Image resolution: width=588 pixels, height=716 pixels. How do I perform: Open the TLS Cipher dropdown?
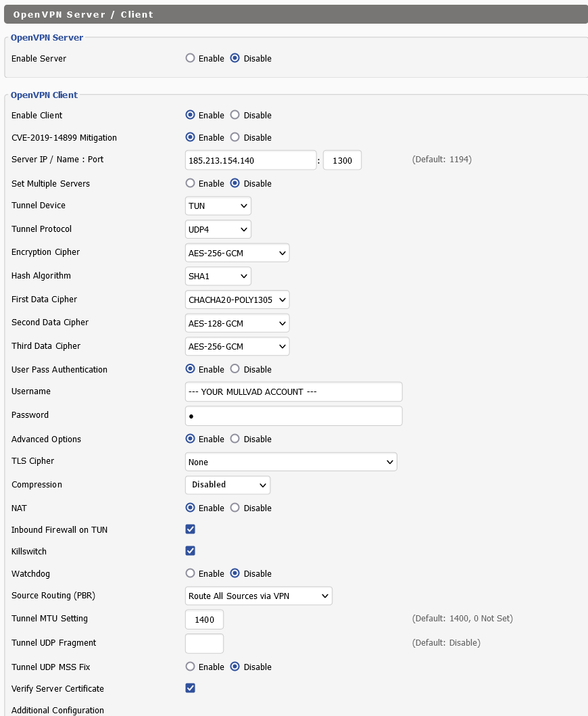pyautogui.click(x=291, y=462)
